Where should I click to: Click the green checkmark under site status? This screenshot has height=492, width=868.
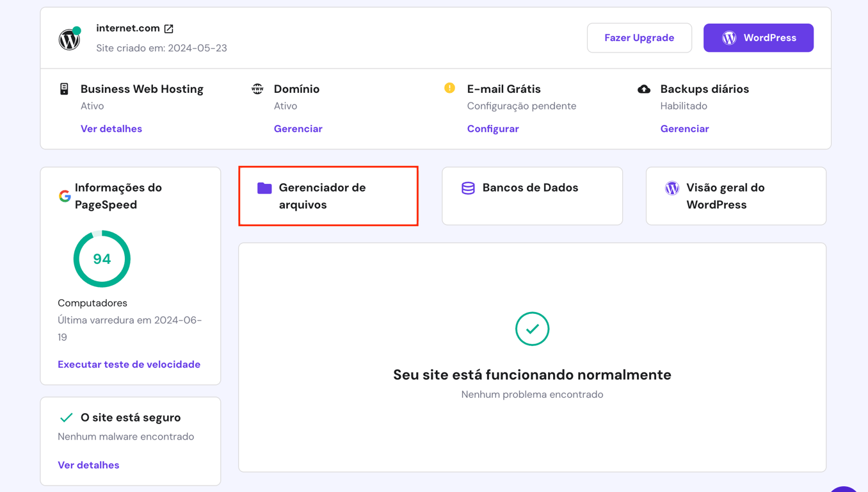pyautogui.click(x=532, y=329)
